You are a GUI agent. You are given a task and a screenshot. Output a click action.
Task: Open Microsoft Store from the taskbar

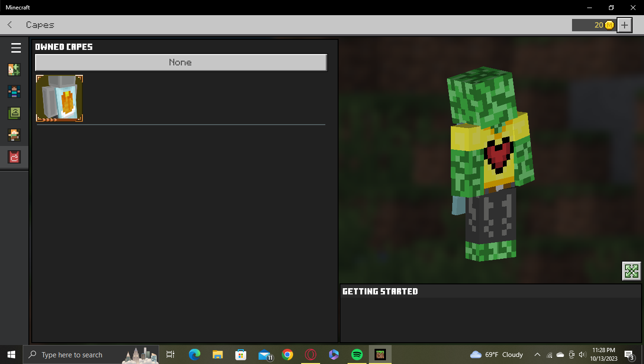[x=241, y=355]
